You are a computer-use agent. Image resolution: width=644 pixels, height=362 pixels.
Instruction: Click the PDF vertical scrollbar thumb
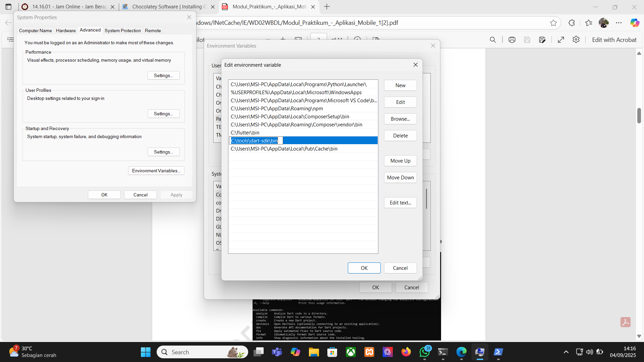click(639, 116)
